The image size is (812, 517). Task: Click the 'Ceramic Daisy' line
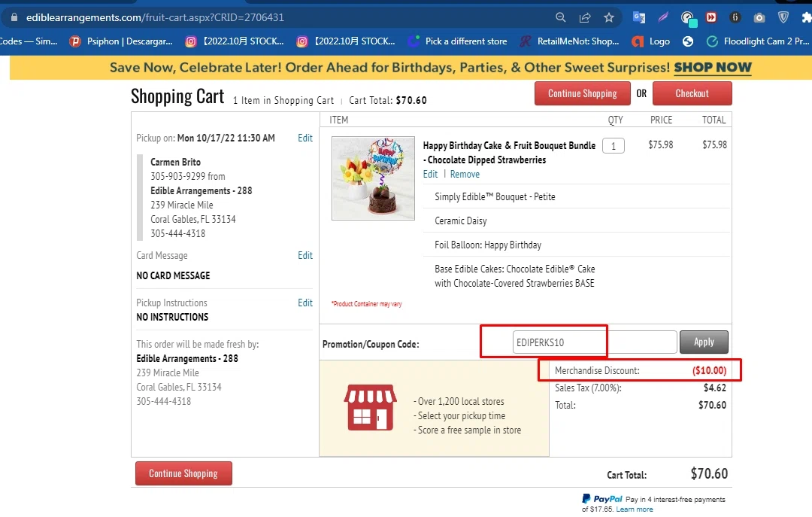pos(460,221)
